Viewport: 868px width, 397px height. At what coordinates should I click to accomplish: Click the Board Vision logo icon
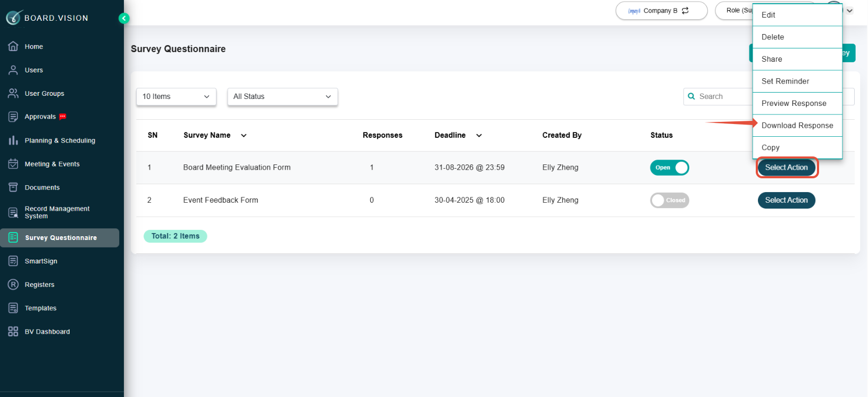[14, 17]
